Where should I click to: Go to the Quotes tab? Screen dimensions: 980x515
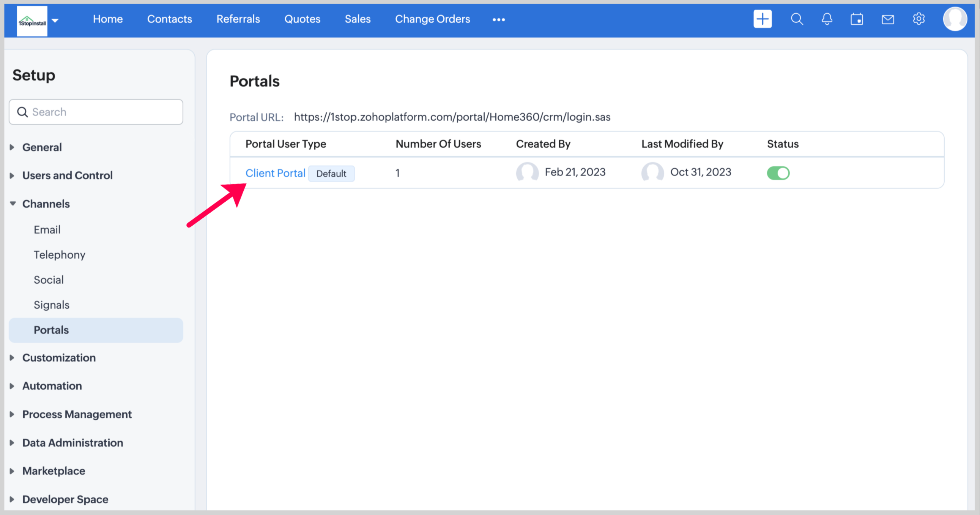pyautogui.click(x=302, y=19)
